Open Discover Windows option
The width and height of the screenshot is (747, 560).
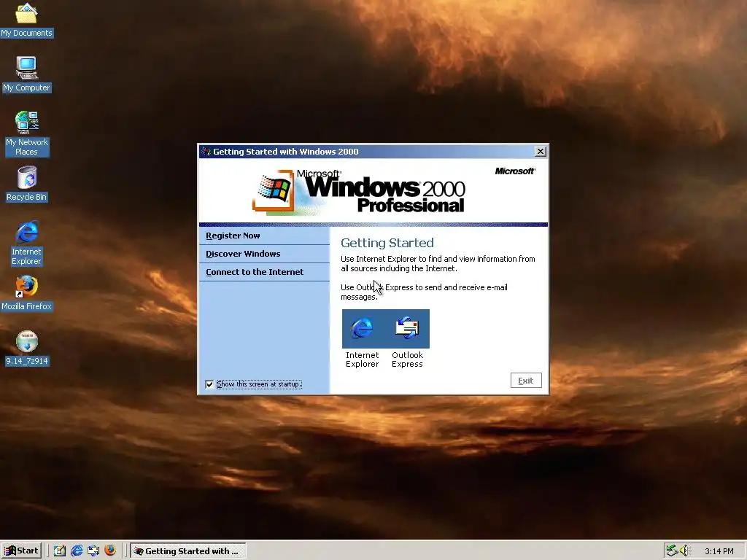tap(243, 254)
